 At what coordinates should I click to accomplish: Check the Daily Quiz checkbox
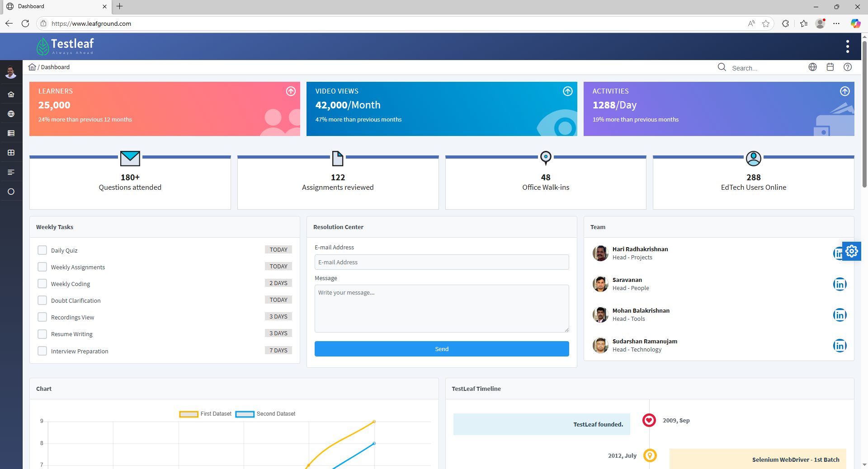pyautogui.click(x=42, y=250)
